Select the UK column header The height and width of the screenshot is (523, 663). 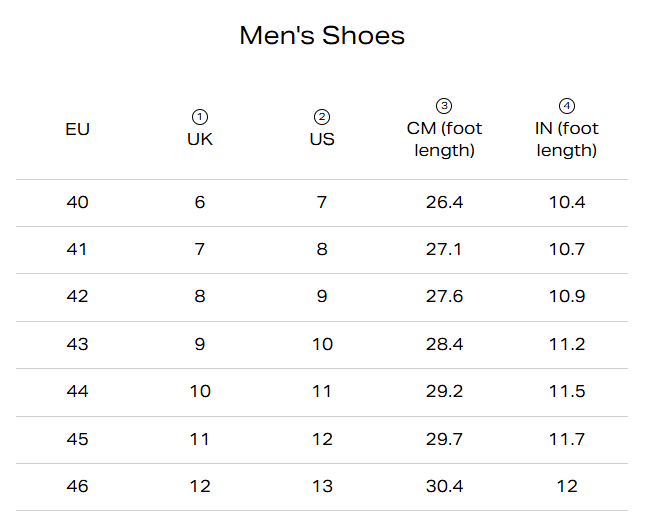(200, 140)
